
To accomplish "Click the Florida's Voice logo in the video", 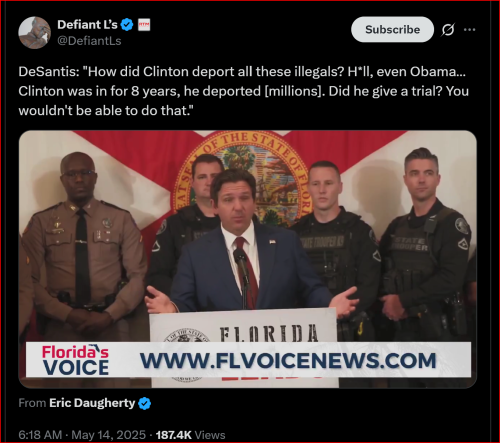I will (75, 360).
